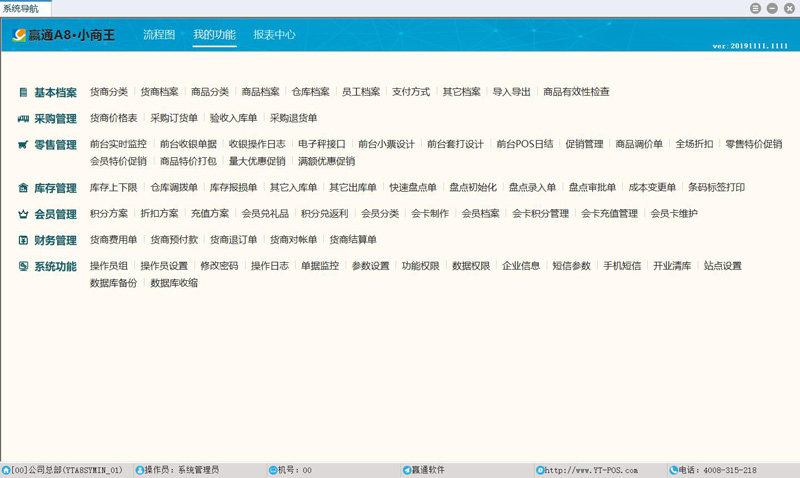800x478 pixels.
Task: Click the 会员管理 crown icon
Action: tap(23, 214)
